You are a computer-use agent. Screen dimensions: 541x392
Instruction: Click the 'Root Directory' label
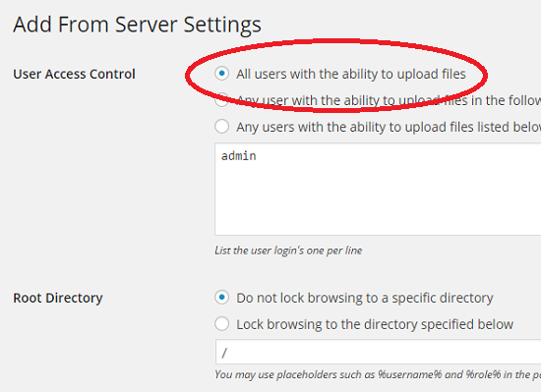58,298
